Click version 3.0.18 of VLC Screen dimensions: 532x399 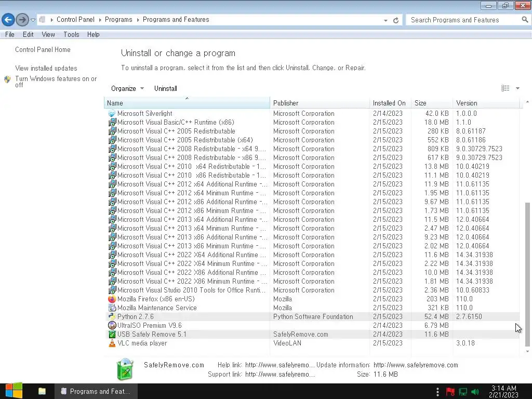point(465,343)
